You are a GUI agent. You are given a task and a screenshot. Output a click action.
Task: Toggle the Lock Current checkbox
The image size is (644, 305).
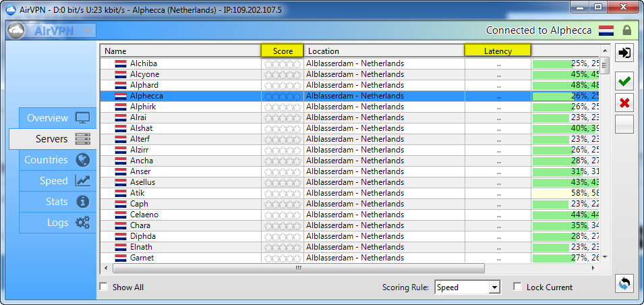point(518,287)
